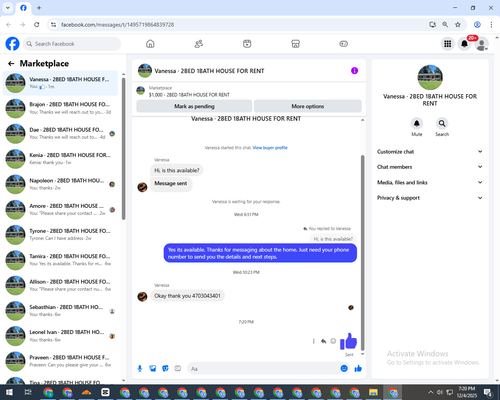Open a new browser tab
Viewport: 500px width, 400px height.
[39, 8]
